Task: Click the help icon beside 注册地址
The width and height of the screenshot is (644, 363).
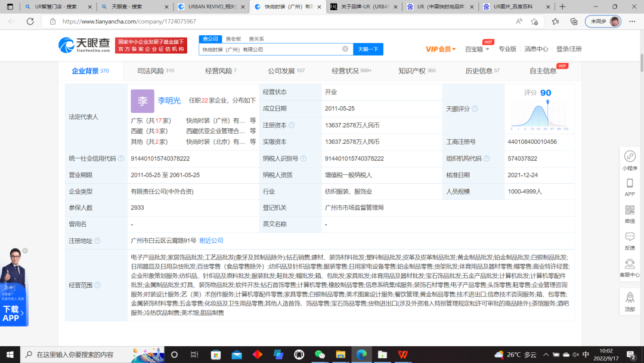Action: click(97, 241)
